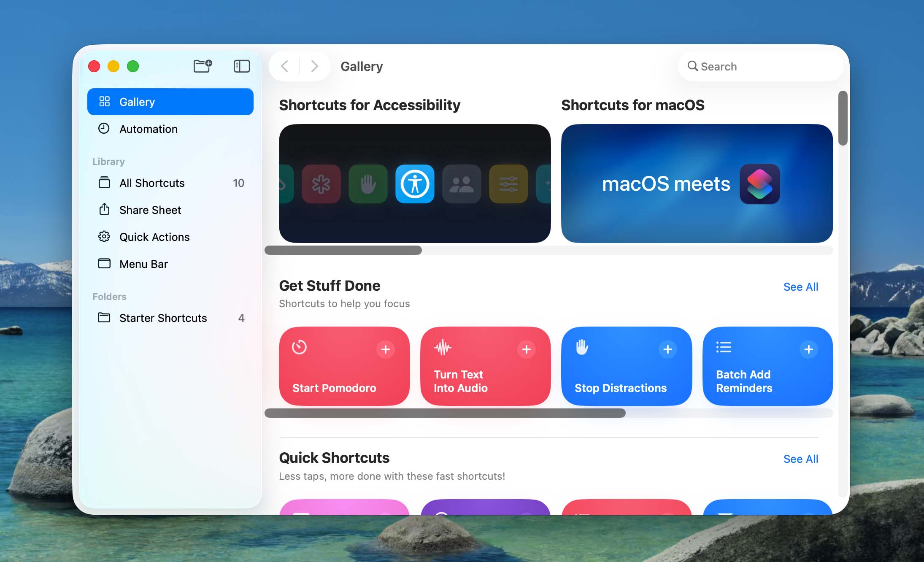Open the macOS meets Shortcuts banner
924x562 pixels.
697,183
